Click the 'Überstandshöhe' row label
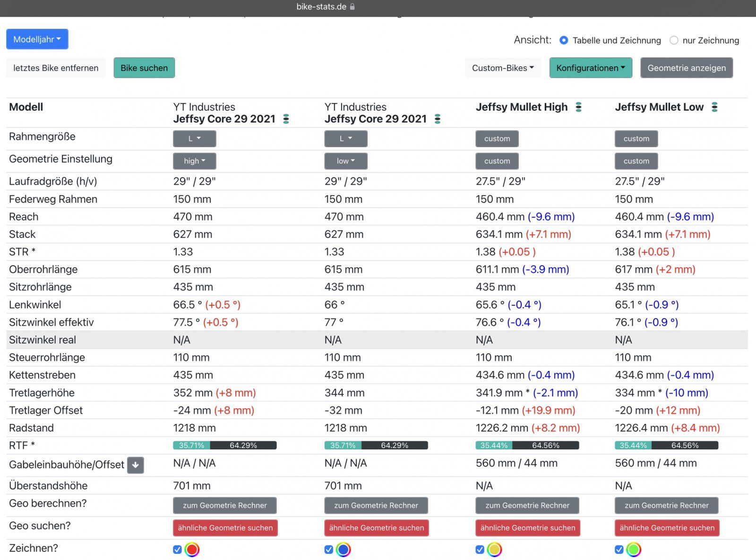Viewport: 756px width, 560px height. click(48, 486)
